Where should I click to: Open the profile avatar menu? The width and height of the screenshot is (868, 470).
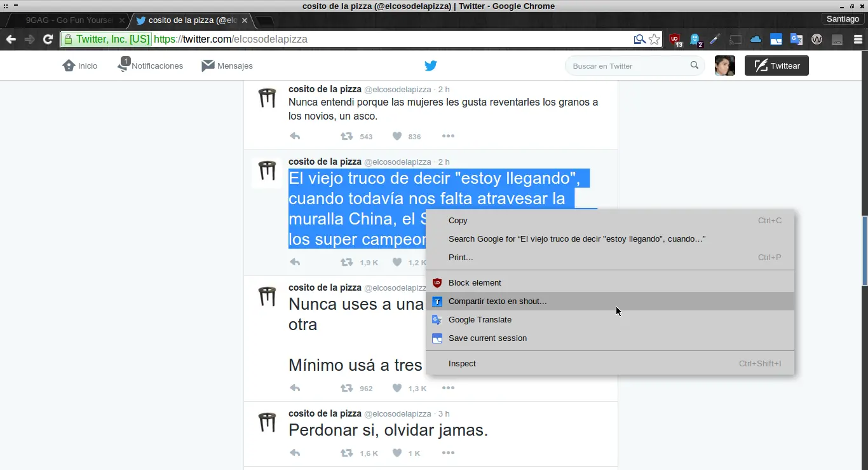(x=725, y=66)
